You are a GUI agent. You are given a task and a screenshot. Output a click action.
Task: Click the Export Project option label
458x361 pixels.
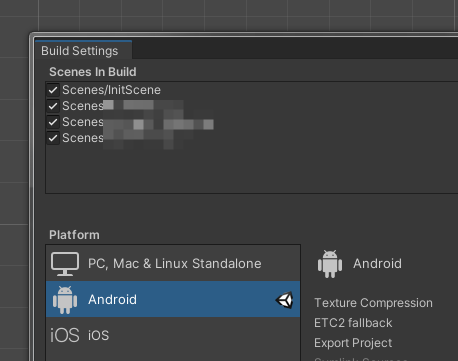point(353,343)
